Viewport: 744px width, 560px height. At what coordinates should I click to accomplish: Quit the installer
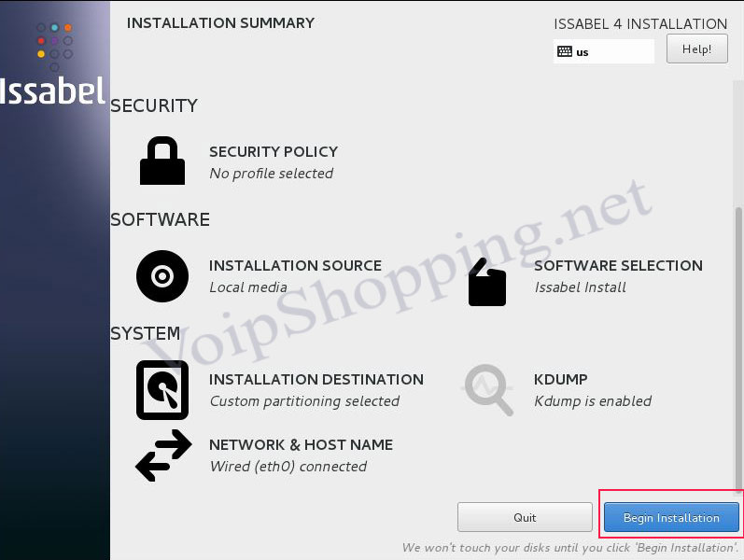pos(525,517)
